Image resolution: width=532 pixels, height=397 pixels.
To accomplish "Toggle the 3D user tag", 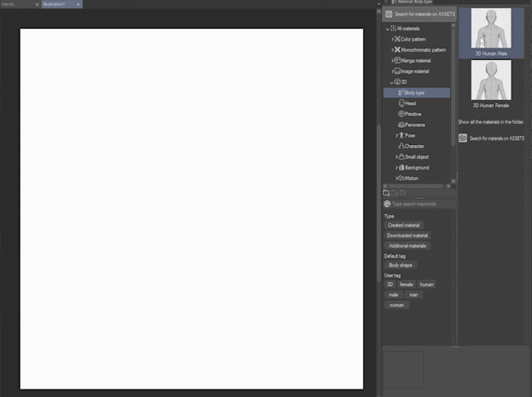I will (x=390, y=284).
